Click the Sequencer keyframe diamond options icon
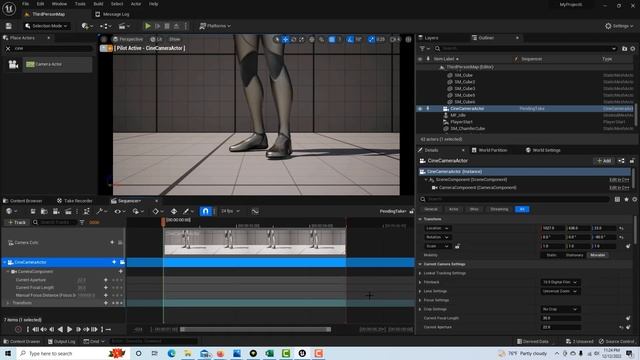This screenshot has width=640, height=360. (157, 211)
